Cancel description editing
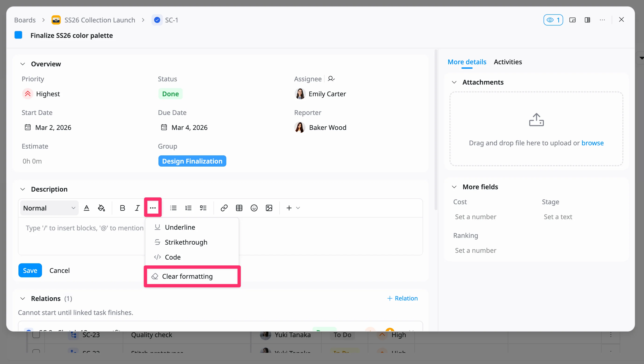 click(59, 270)
